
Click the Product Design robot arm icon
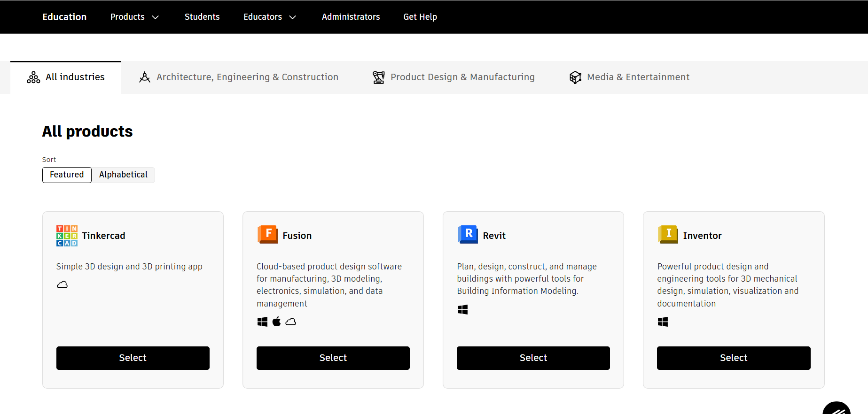click(378, 77)
